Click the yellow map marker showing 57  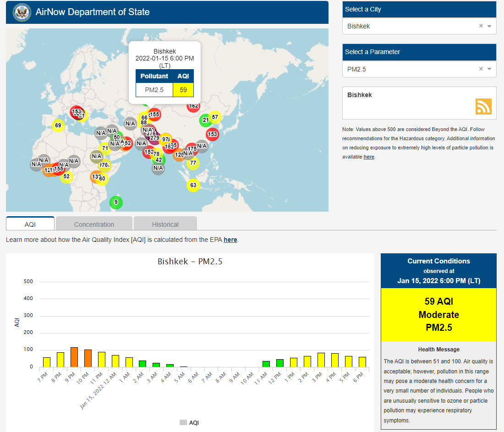215,117
